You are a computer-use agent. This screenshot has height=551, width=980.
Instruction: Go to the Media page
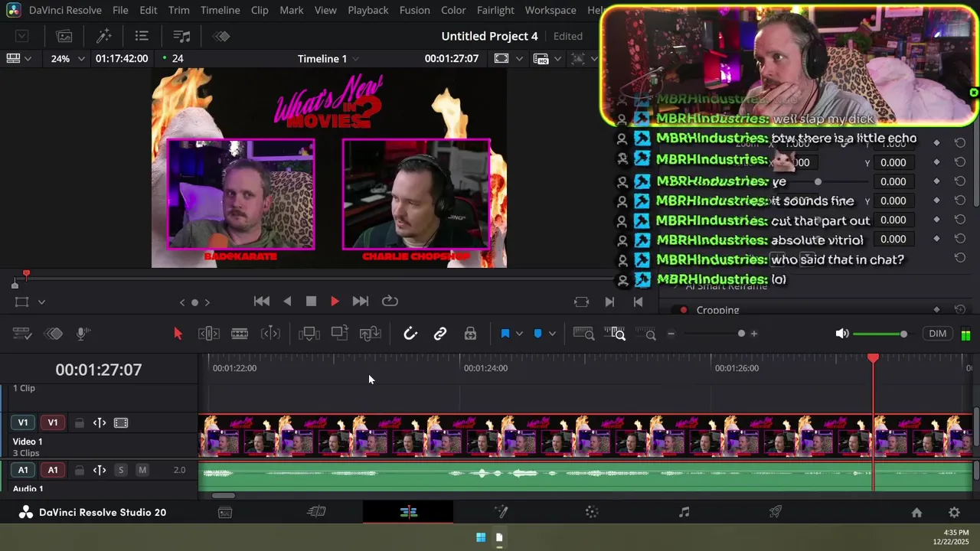pyautogui.click(x=225, y=513)
